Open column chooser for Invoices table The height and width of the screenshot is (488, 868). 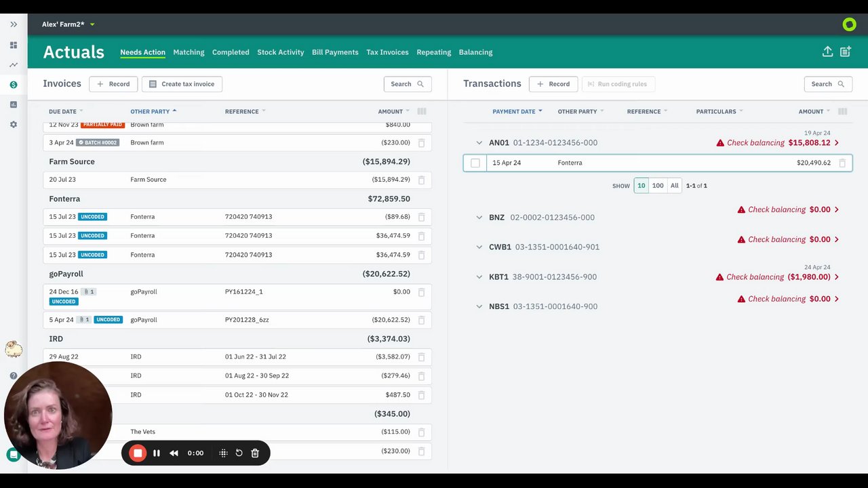click(x=422, y=111)
